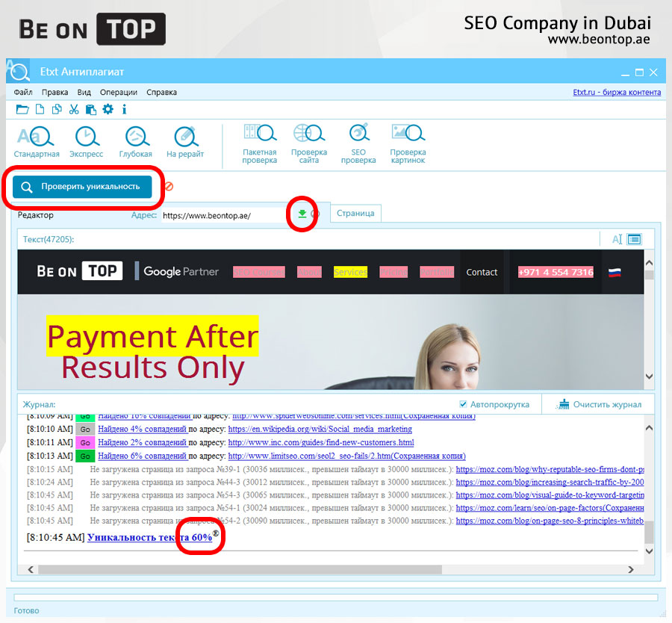Image resolution: width=672 pixels, height=623 pixels.
Task: Open the inc.com find-new-customers link
Action: [x=321, y=442]
